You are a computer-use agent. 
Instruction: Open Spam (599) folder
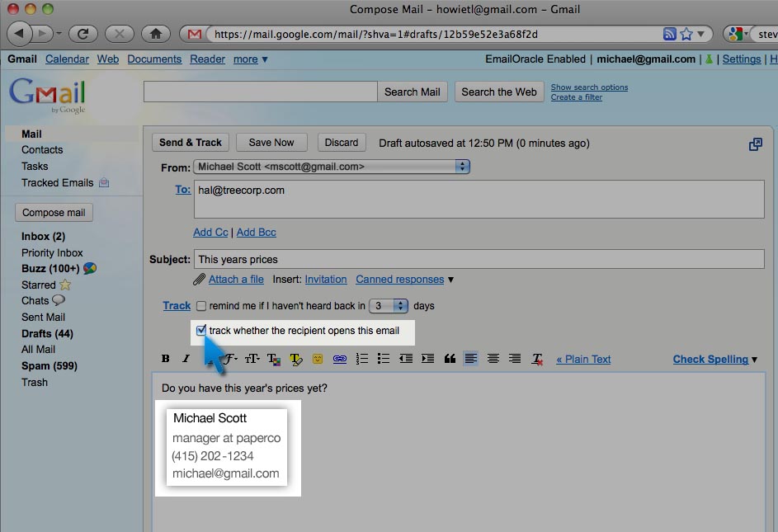click(x=50, y=365)
